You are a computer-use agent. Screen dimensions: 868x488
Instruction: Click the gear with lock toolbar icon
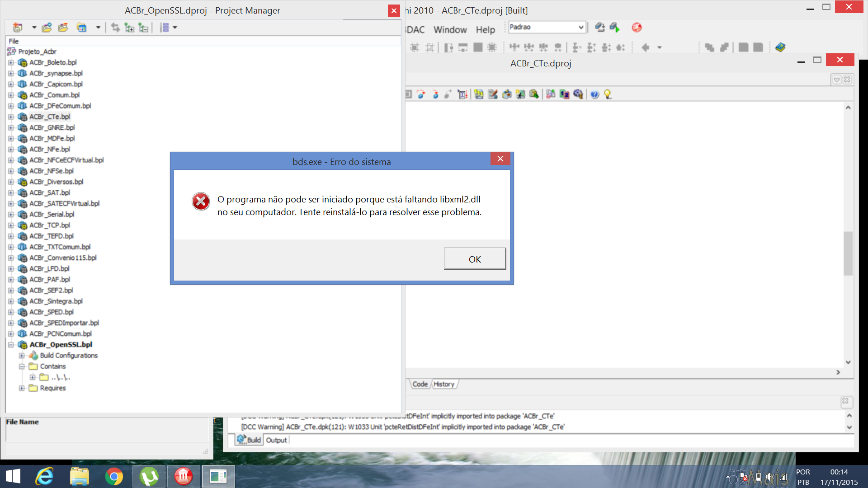578,94
